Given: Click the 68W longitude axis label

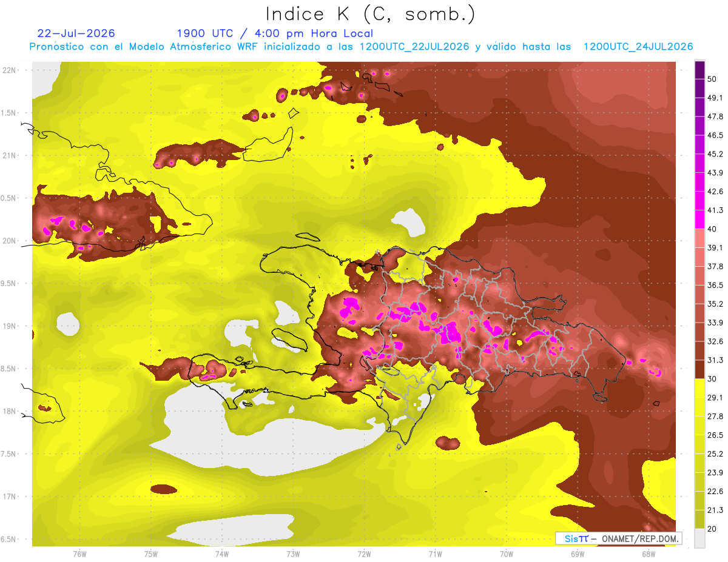Looking at the screenshot, I should 649,554.
